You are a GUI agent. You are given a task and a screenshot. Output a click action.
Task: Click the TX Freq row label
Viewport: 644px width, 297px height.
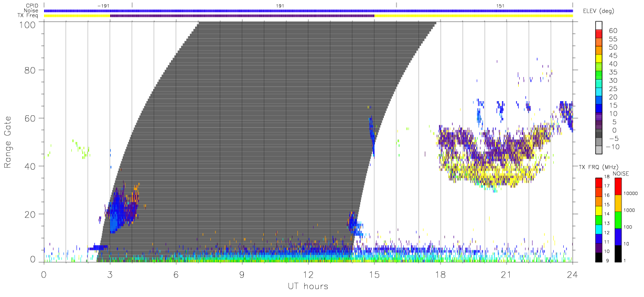(28, 16)
